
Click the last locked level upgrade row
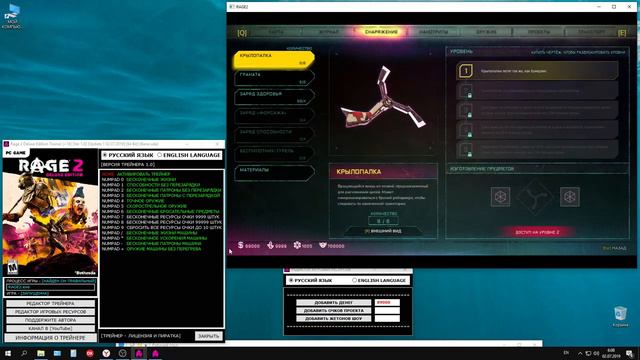pyautogui.click(x=537, y=149)
